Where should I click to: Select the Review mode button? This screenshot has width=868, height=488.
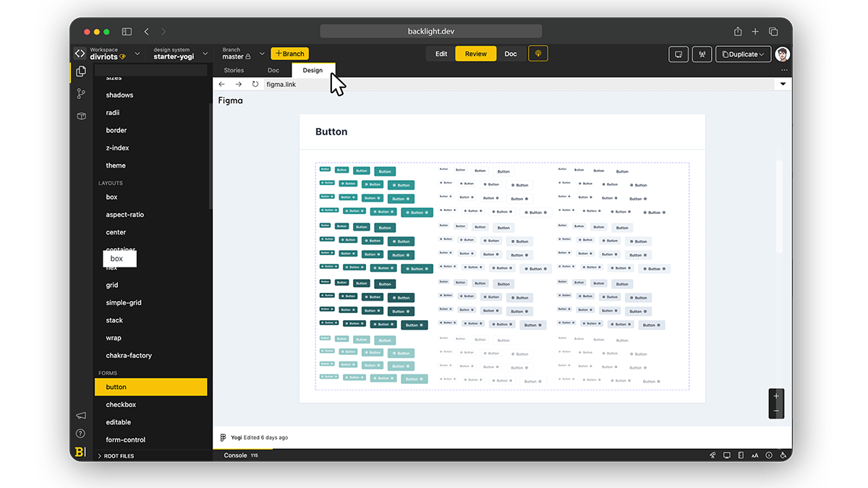(476, 54)
